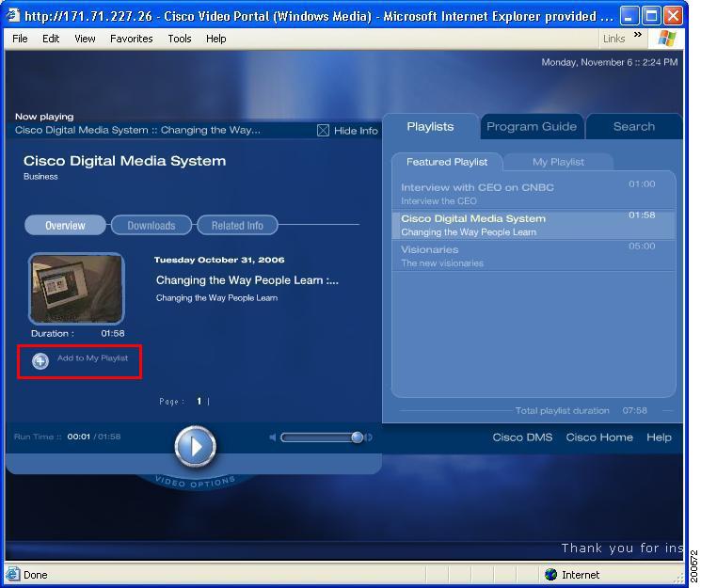Adjust the volume slider knob
This screenshot has height=588, width=701.
point(357,437)
